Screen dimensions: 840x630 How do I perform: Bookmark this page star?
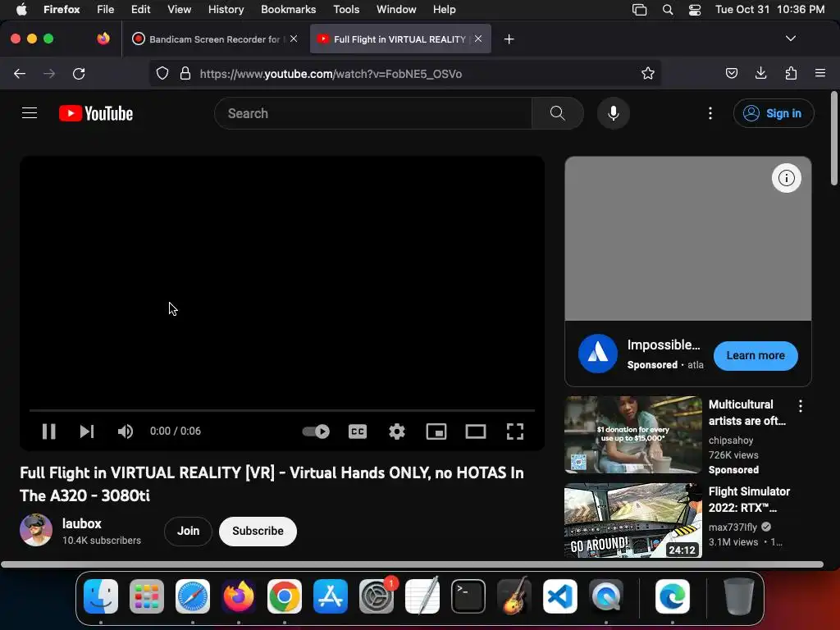coord(648,73)
